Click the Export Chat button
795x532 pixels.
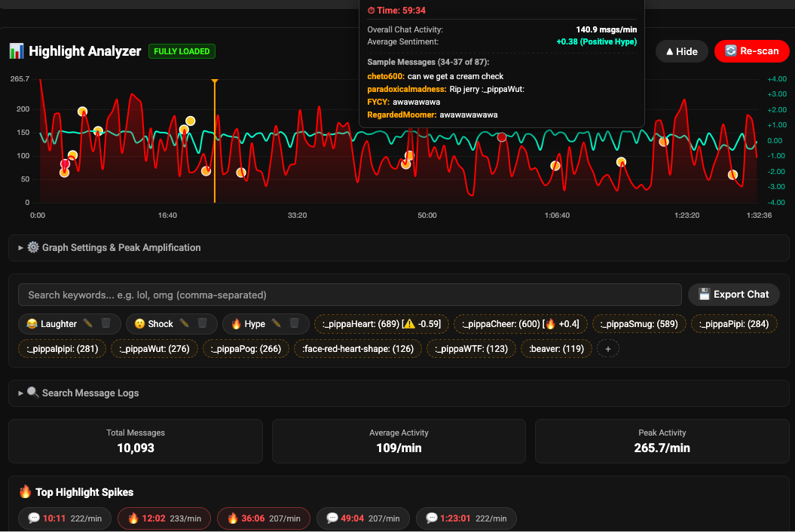(x=733, y=295)
